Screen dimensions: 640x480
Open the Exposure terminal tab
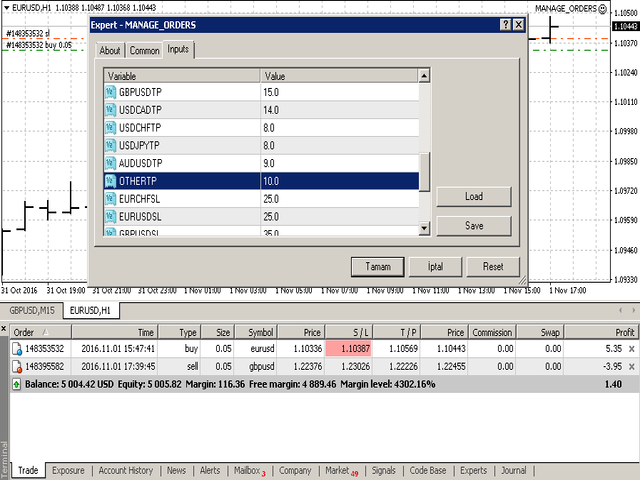click(x=68, y=471)
